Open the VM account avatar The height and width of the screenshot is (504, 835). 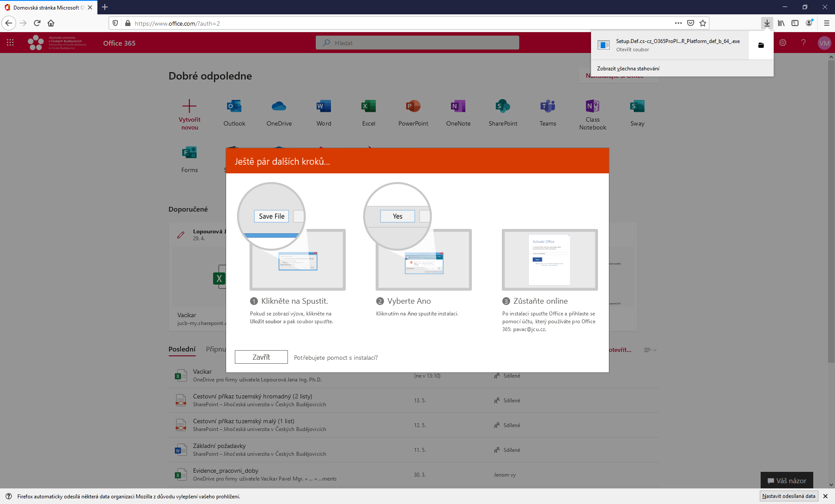click(x=824, y=43)
